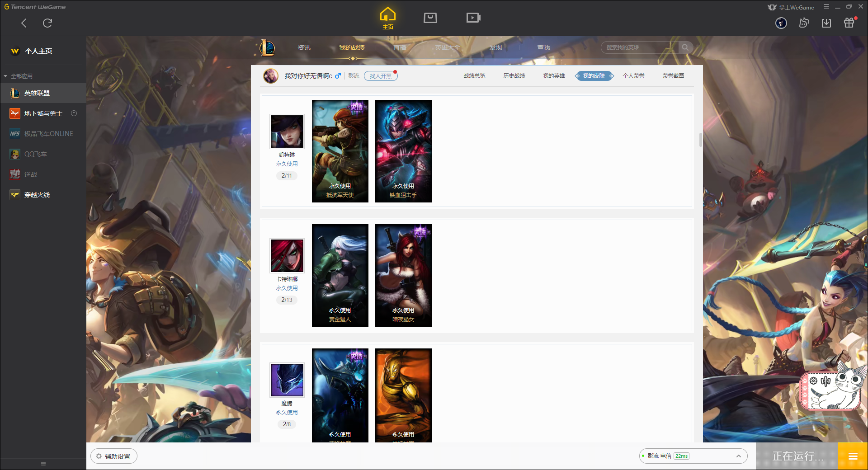Click the 2/13 skin count badge
Image resolution: width=868 pixels, height=470 pixels.
click(287, 300)
